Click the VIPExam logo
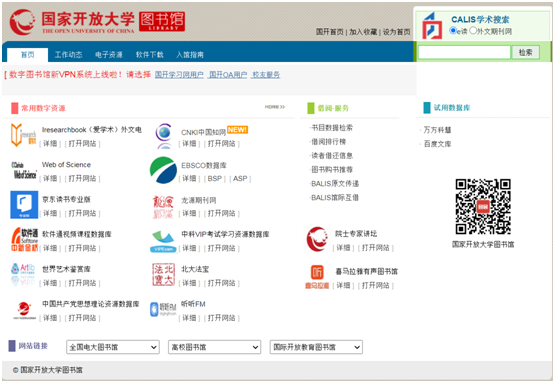Viewport: 555px width, 383px height. [163, 242]
